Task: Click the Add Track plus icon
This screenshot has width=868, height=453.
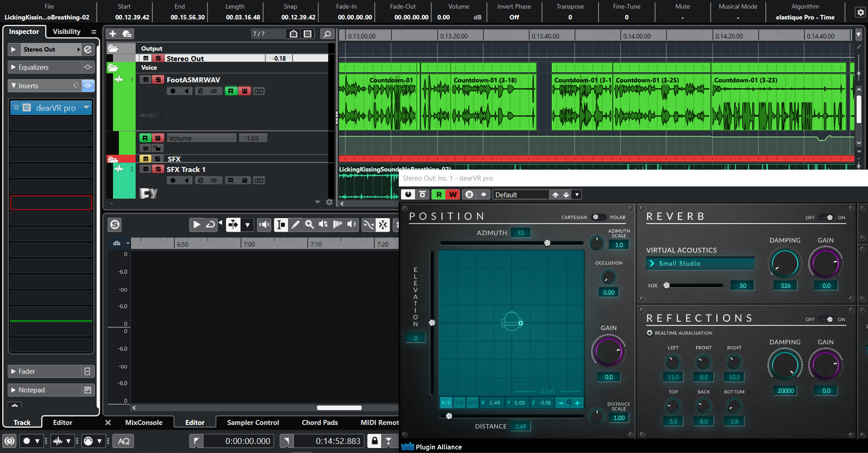Action: point(113,34)
